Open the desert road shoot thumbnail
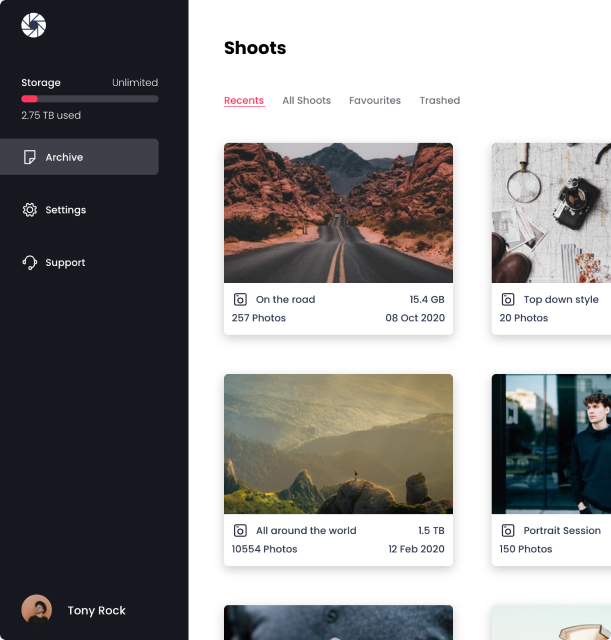 coord(338,212)
